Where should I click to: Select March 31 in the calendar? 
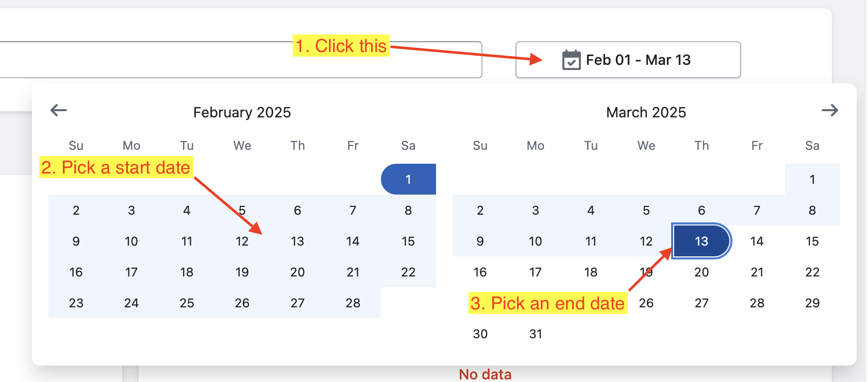click(x=536, y=334)
